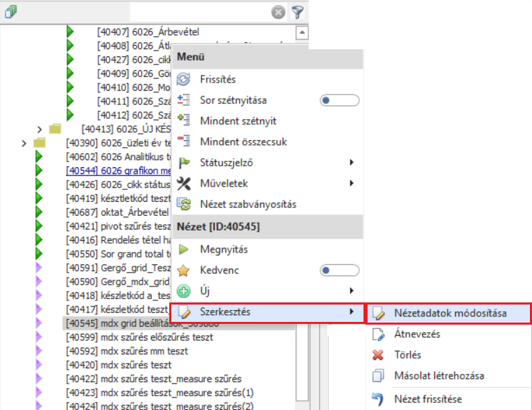
Task: Toggle the Kedvenc favorite switch
Action: pos(340,270)
